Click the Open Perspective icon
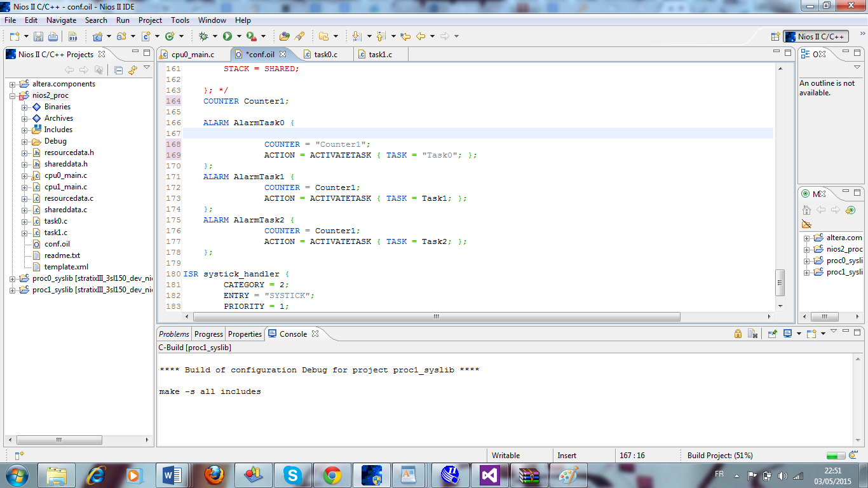The height and width of the screenshot is (488, 868). 775,37
